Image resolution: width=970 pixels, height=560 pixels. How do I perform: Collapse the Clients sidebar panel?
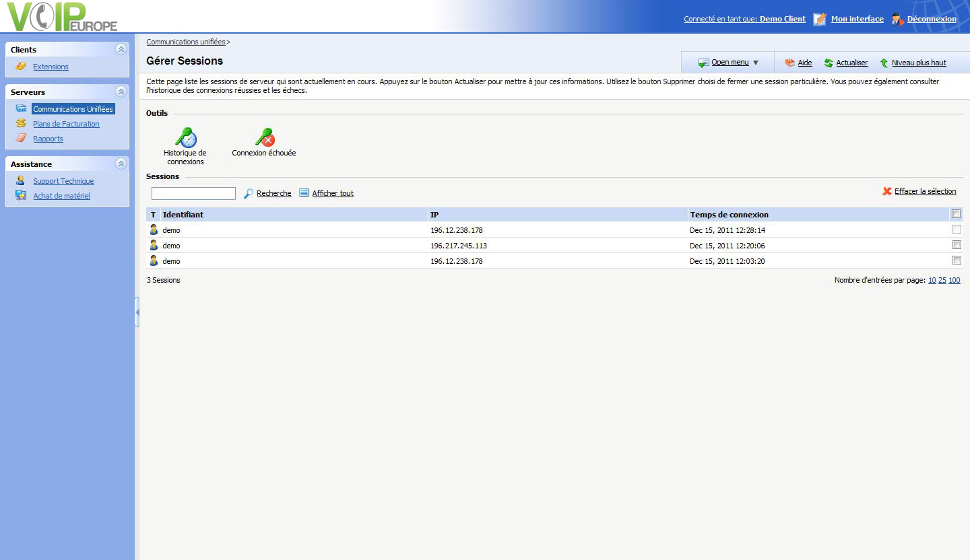point(121,49)
